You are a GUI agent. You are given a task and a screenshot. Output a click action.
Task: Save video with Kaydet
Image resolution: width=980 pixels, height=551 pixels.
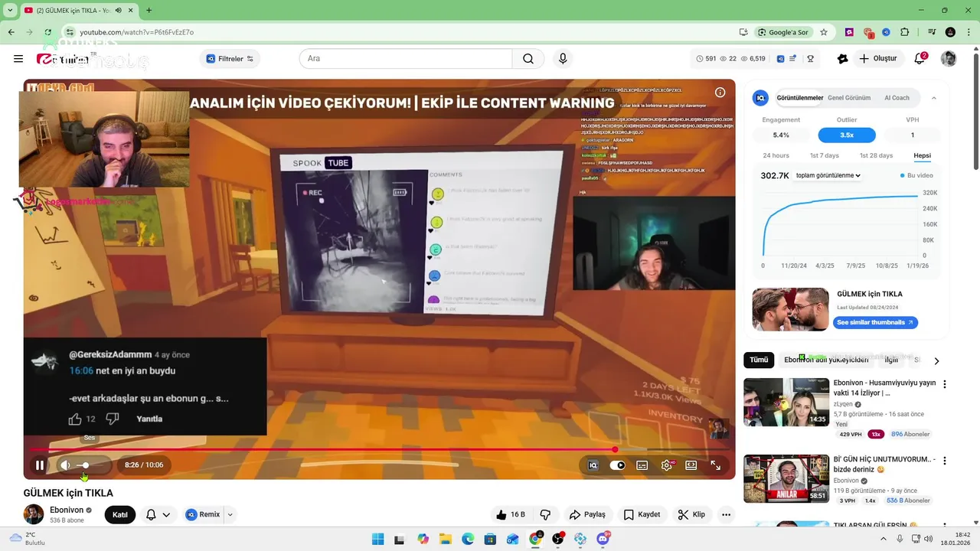(642, 515)
